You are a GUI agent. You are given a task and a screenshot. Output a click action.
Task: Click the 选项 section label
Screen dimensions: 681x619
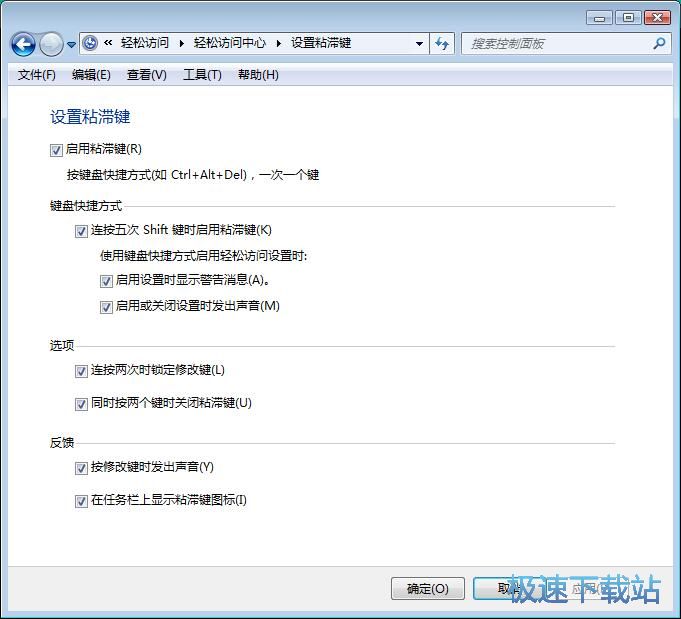(62, 346)
